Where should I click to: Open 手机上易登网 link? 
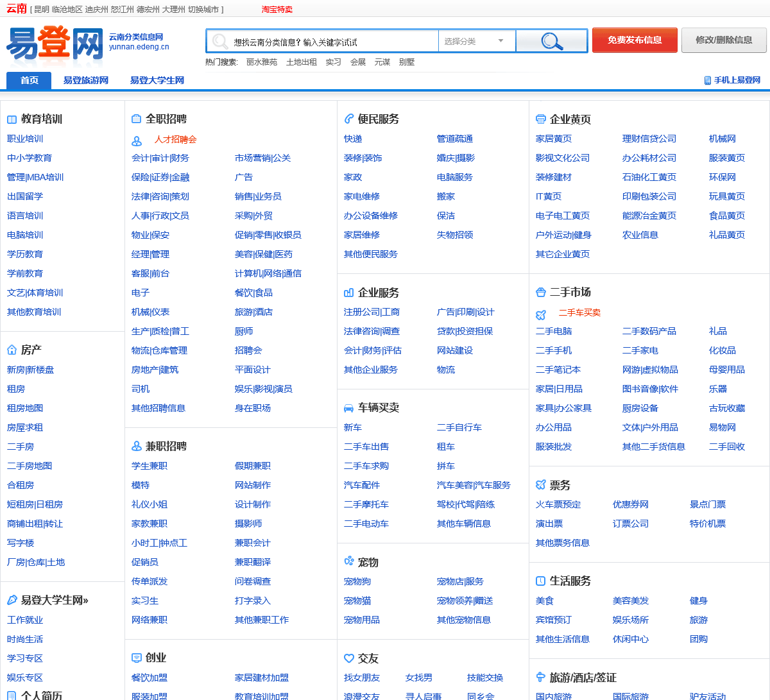(x=737, y=80)
